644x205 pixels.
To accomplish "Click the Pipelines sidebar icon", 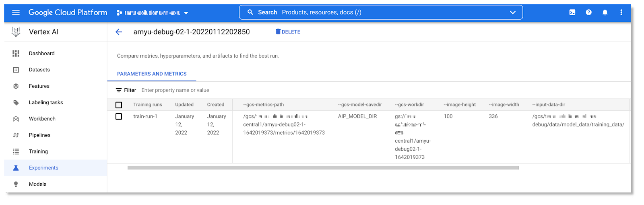I will point(16,135).
